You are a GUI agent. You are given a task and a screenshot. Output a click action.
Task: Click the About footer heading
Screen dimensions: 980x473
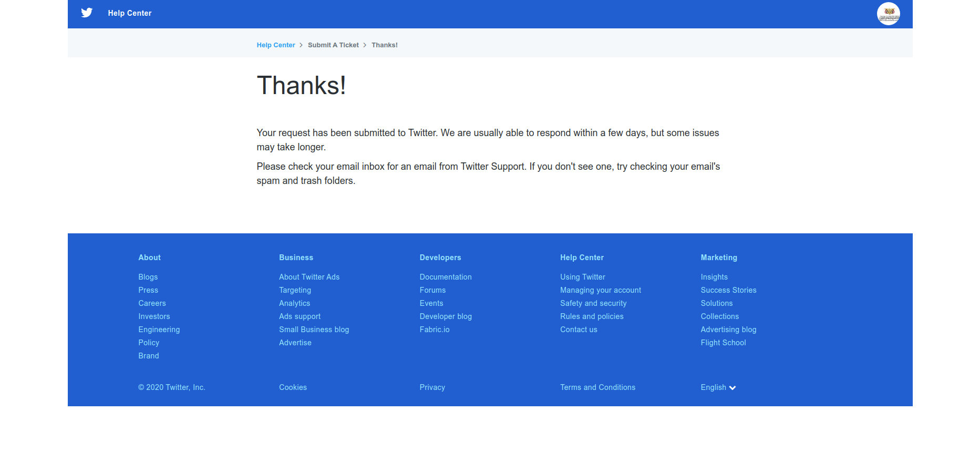click(150, 258)
